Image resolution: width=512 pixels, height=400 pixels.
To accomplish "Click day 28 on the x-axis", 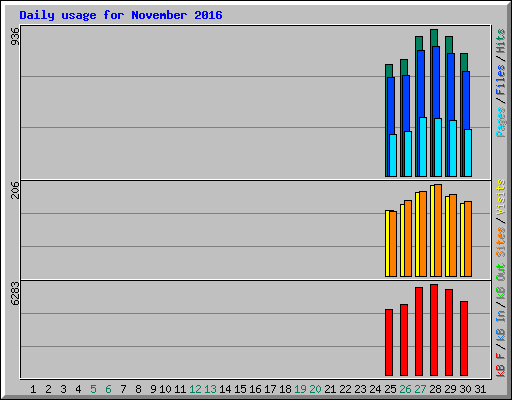I will click(x=435, y=389).
